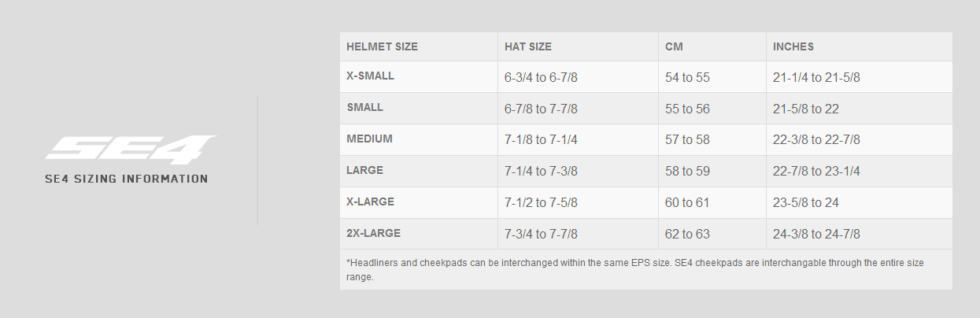Click the Inches column header
The image size is (980, 318).
[793, 46]
